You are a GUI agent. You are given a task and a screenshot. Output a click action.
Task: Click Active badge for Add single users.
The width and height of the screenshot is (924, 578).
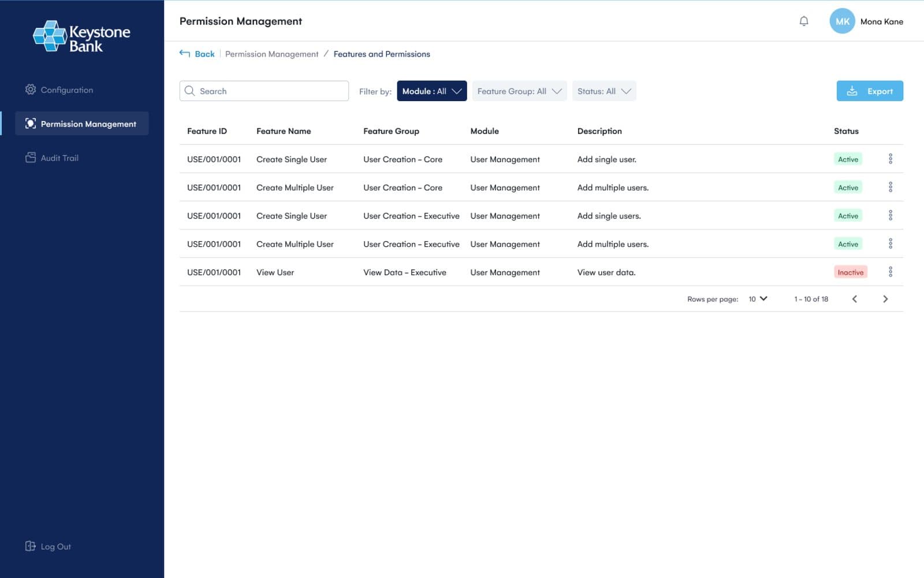(848, 216)
